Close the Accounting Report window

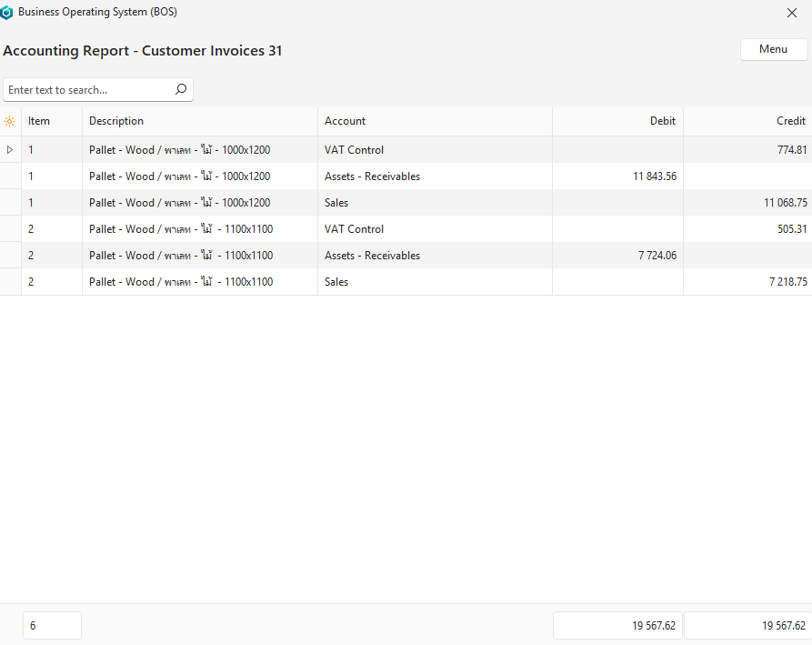(x=791, y=13)
